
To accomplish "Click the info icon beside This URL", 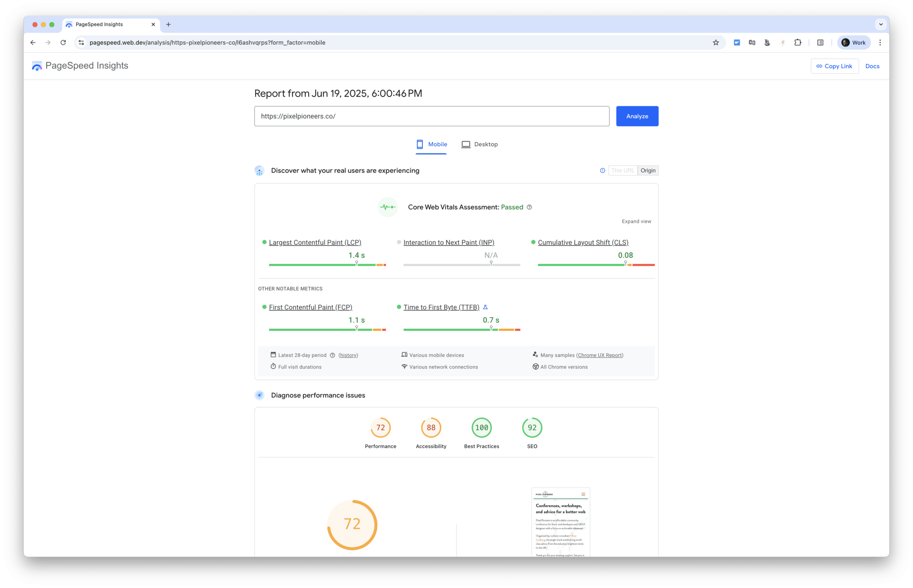I will click(602, 170).
